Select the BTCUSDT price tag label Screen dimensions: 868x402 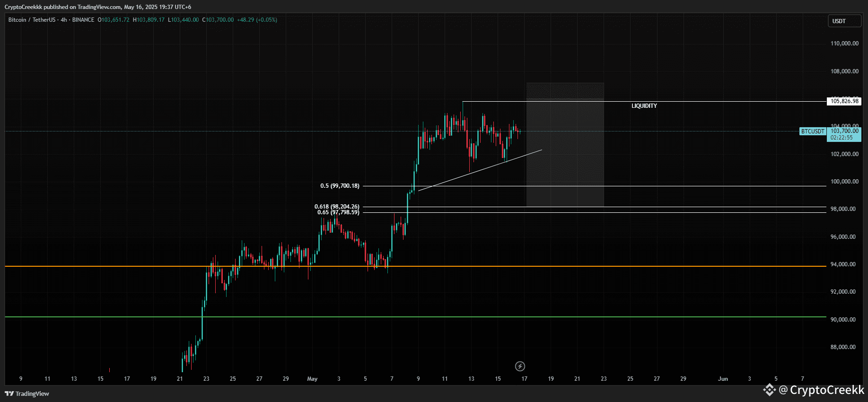pos(813,131)
